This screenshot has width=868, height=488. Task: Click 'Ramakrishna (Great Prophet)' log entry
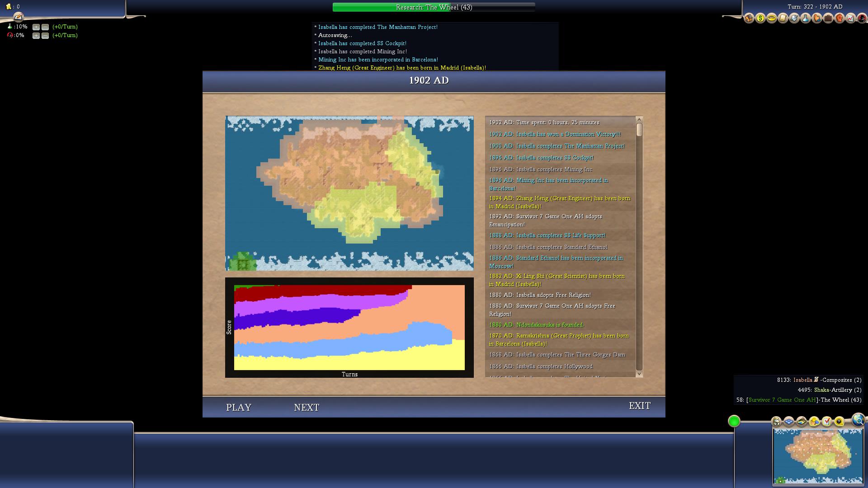(559, 340)
